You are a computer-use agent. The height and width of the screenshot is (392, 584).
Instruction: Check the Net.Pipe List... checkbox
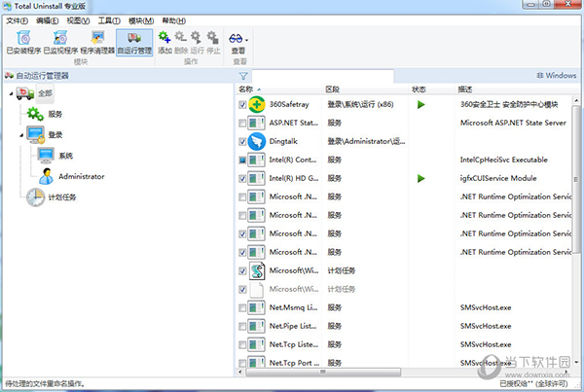coord(242,326)
